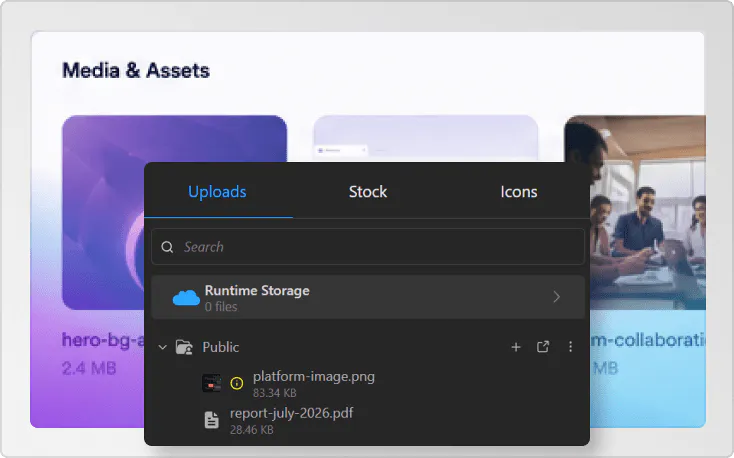Open the Public folder three-dot menu
Viewport: 734px width, 458px height.
(x=570, y=347)
